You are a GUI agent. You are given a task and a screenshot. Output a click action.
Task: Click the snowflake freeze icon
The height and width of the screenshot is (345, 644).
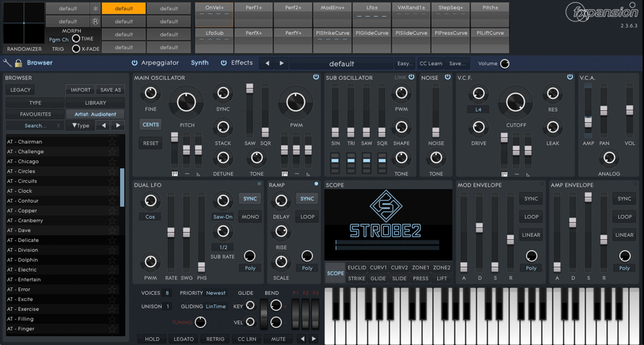(96, 8)
